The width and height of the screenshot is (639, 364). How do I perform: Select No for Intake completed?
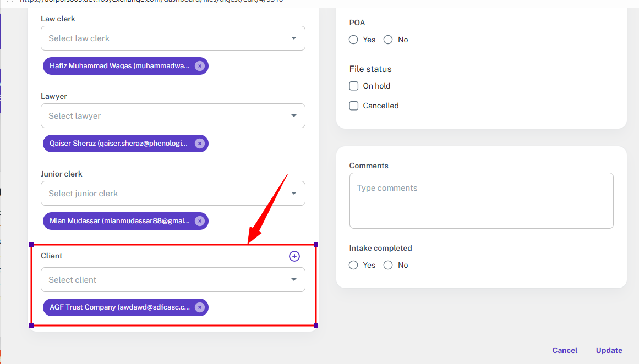click(x=388, y=265)
